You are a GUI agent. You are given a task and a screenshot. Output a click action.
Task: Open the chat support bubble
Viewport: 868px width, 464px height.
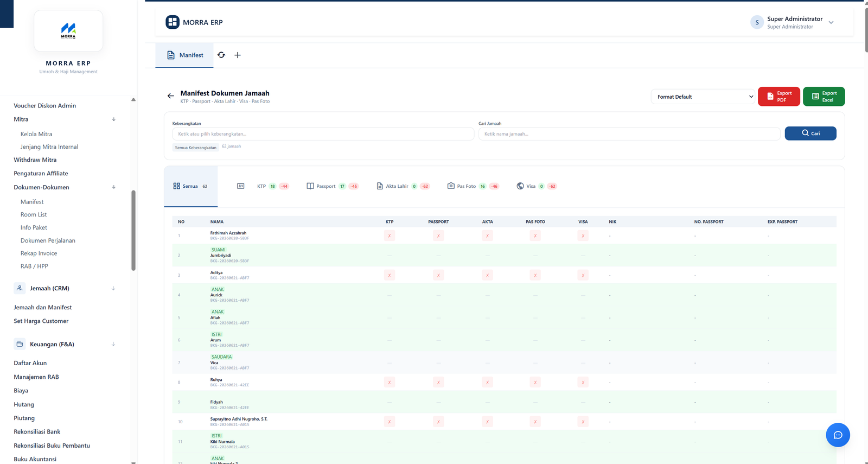(x=838, y=435)
